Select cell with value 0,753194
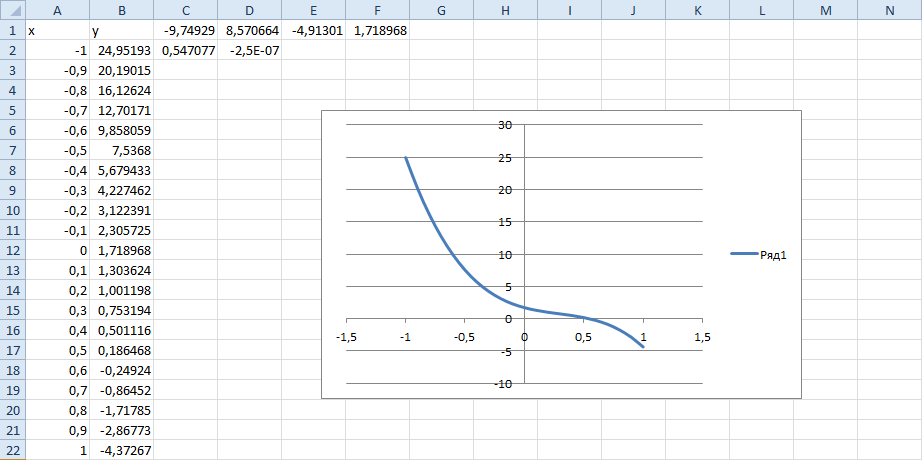Image resolution: width=922 pixels, height=460 pixels. tap(122, 311)
